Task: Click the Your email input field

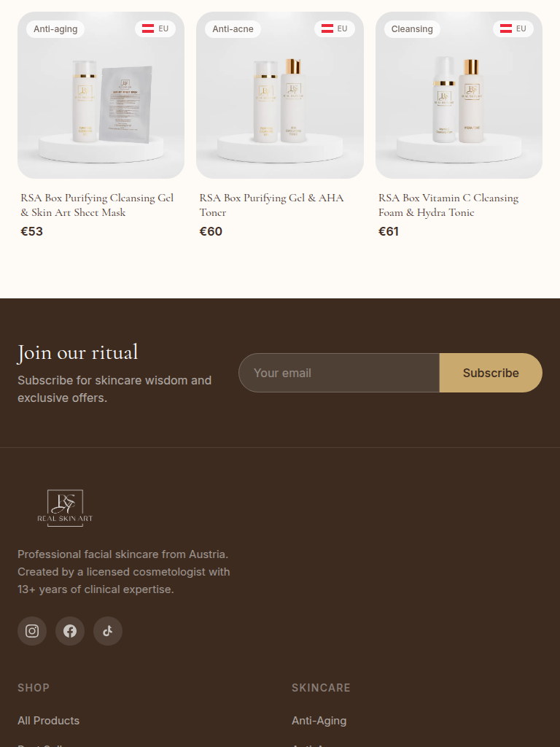Action: [x=339, y=373]
